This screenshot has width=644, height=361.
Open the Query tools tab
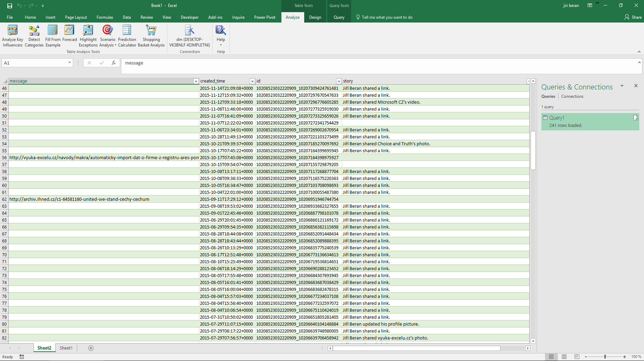pyautogui.click(x=339, y=17)
